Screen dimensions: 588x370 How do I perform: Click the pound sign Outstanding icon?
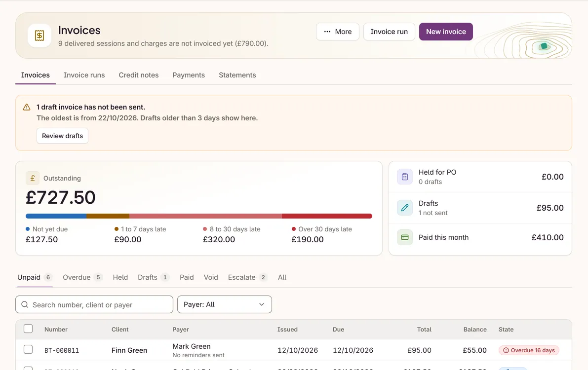coord(33,178)
